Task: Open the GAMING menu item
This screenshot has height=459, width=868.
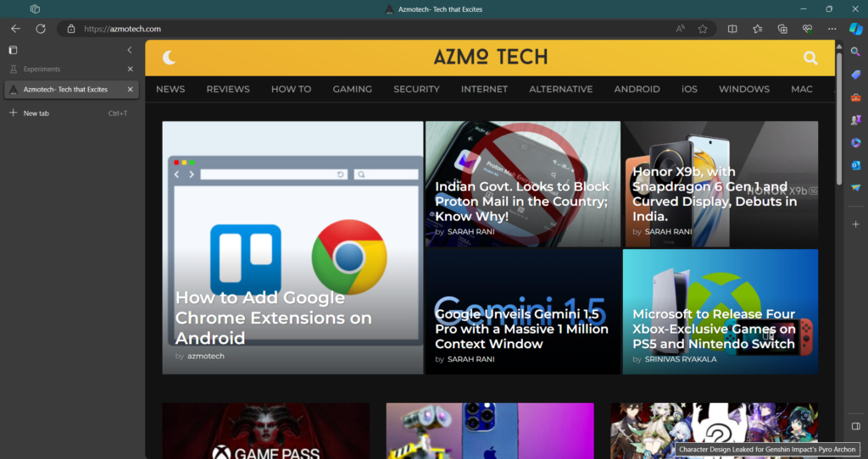Action: point(352,89)
